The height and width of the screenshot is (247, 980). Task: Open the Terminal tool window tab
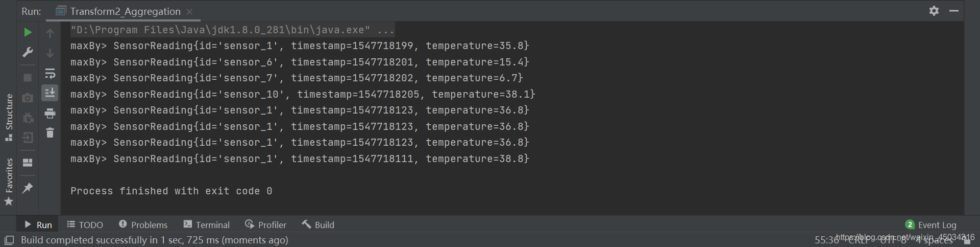point(206,224)
